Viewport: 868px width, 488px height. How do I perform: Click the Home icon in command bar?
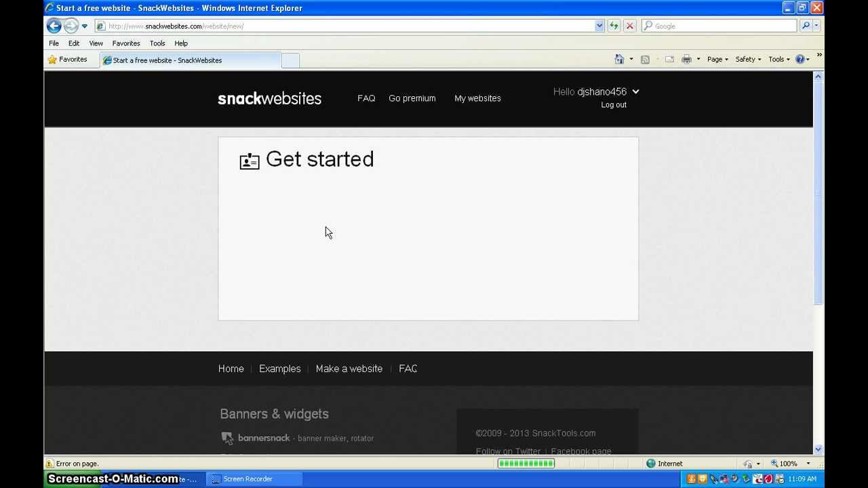click(619, 60)
